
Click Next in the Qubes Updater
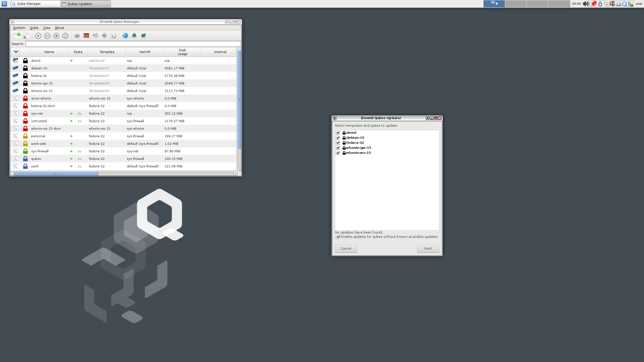(x=428, y=248)
